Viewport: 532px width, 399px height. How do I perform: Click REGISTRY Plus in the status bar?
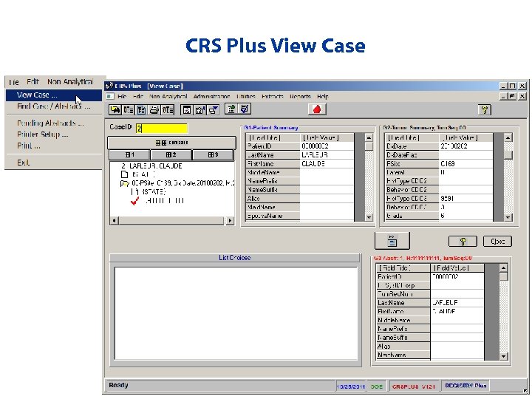click(465, 386)
